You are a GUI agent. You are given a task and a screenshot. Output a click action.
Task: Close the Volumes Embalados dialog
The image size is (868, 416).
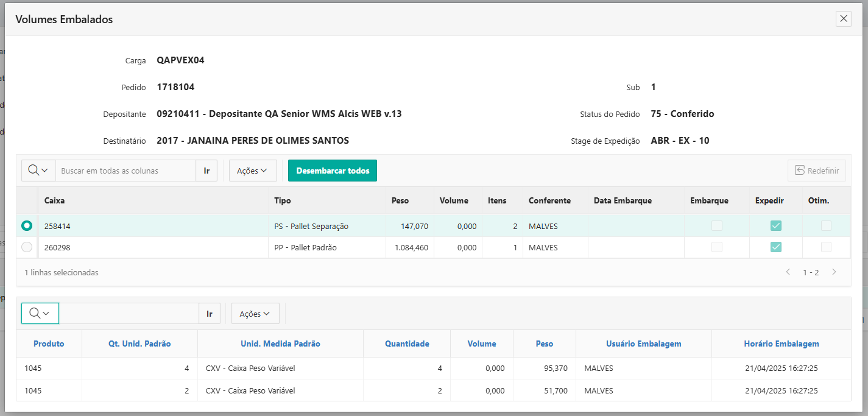(844, 19)
